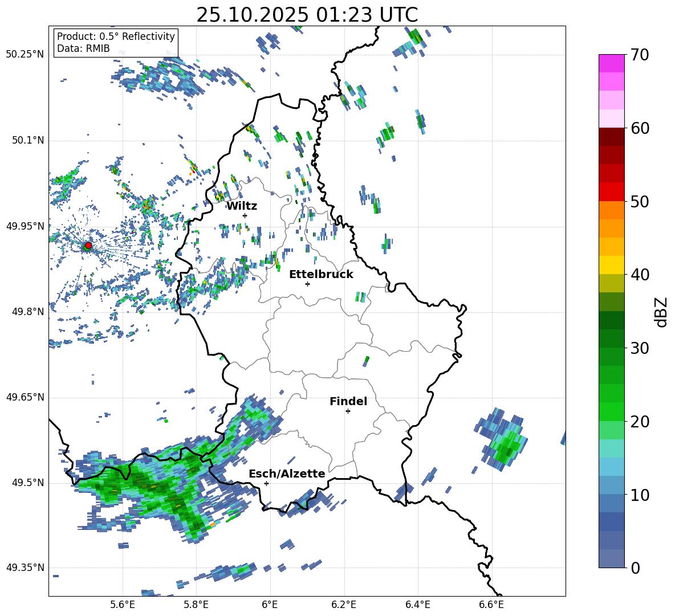Click the yellow colorbar segment at 40
The height and width of the screenshot is (616, 675).
click(612, 265)
